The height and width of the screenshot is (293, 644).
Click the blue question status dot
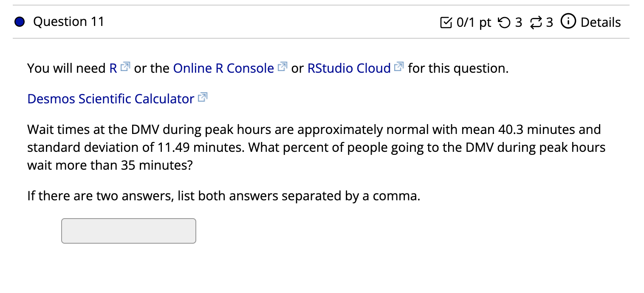pos(20,22)
